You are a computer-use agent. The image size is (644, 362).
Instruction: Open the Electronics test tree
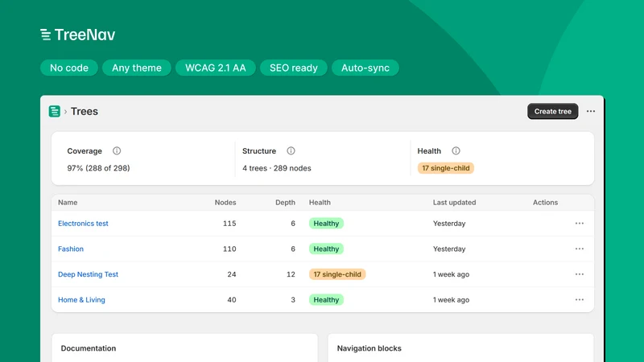click(83, 224)
